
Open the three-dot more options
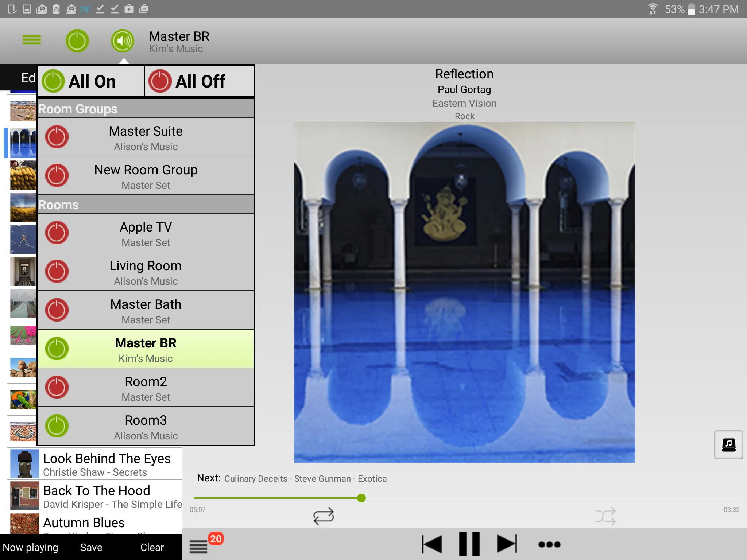549,544
